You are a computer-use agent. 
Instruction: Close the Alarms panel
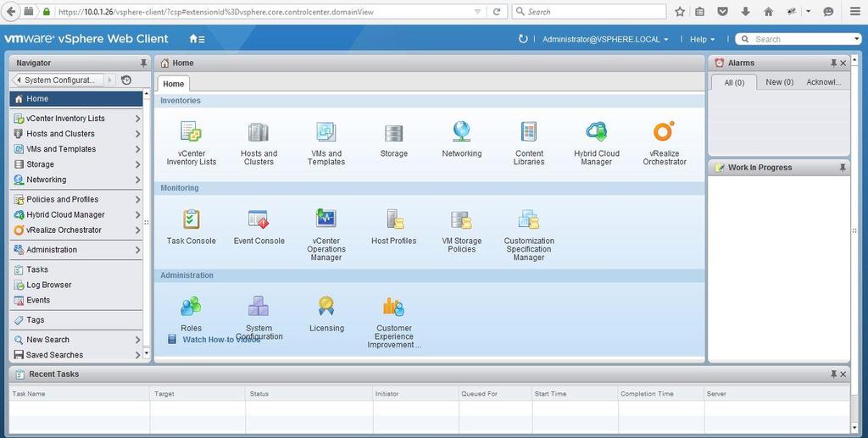(843, 63)
